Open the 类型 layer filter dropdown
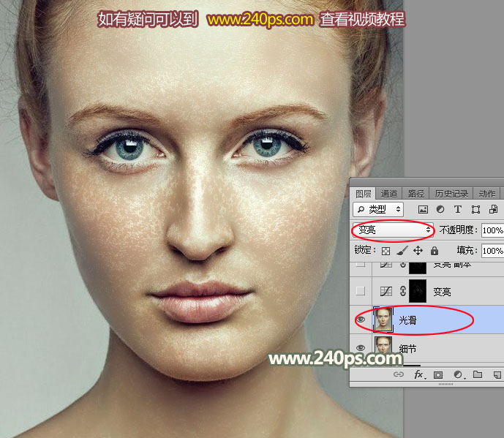The height and width of the screenshot is (438, 504). [x=378, y=210]
